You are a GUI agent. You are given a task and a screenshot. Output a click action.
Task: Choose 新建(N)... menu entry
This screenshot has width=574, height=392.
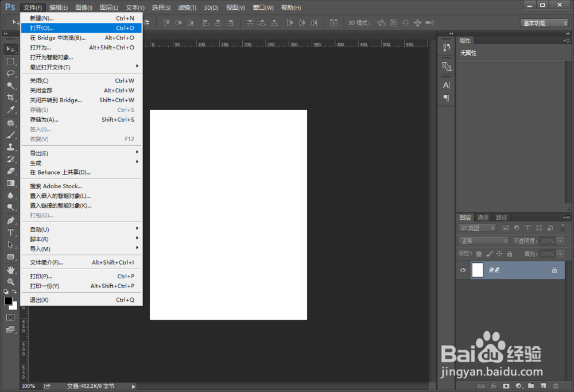[x=82, y=18]
